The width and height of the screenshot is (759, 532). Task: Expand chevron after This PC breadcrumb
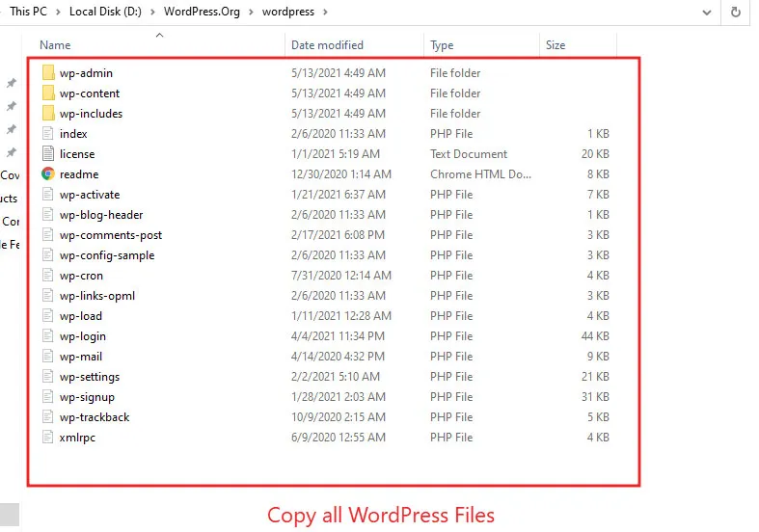click(58, 13)
